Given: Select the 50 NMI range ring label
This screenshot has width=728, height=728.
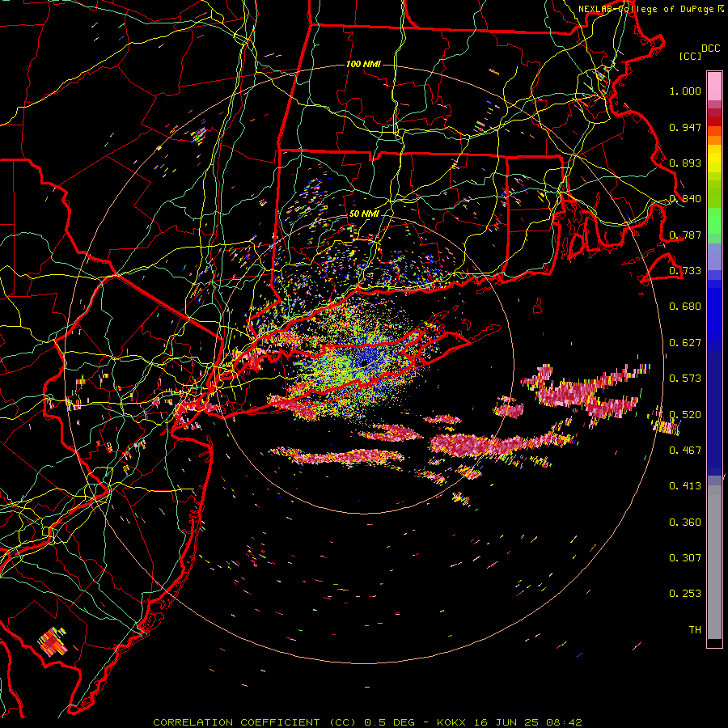Looking at the screenshot, I should [364, 214].
